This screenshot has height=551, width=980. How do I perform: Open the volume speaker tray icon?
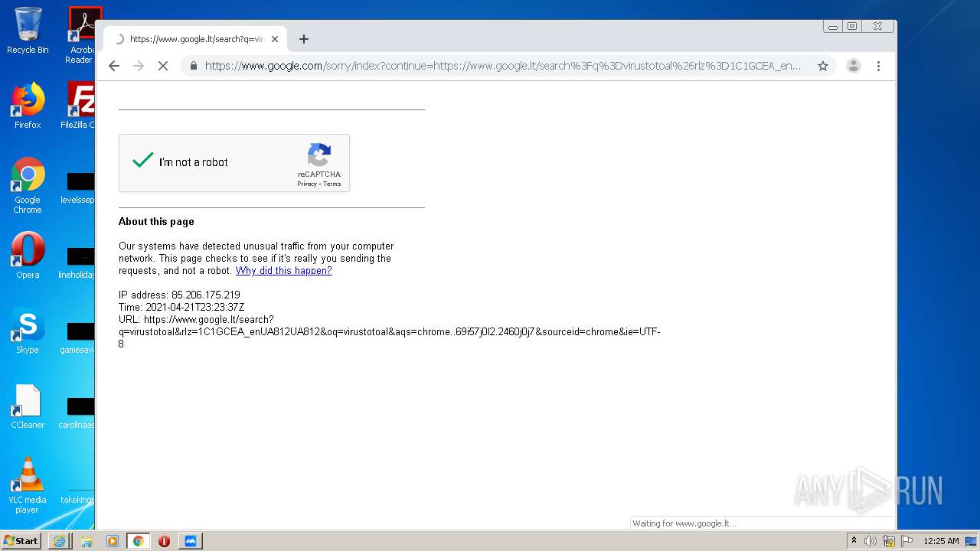pos(871,541)
